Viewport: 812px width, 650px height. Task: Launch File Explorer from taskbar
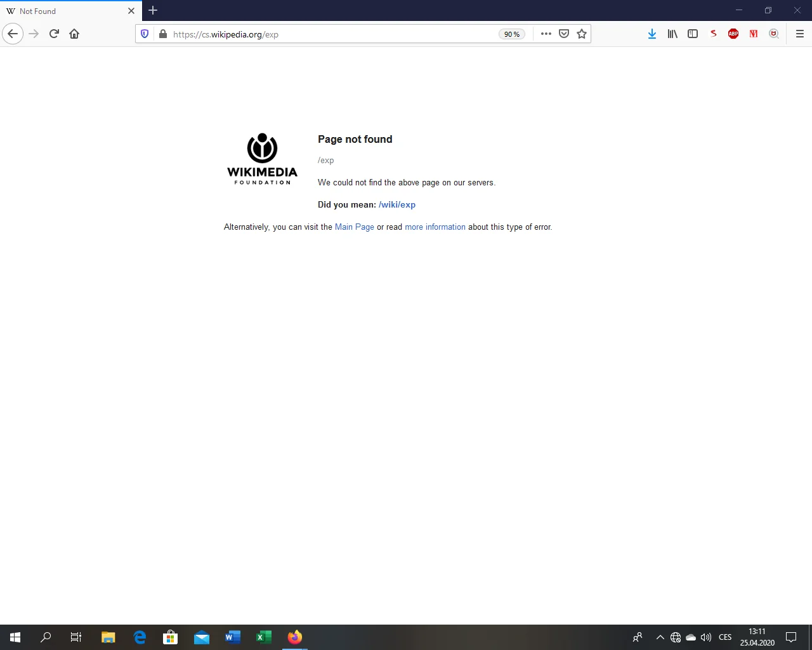[x=108, y=637]
